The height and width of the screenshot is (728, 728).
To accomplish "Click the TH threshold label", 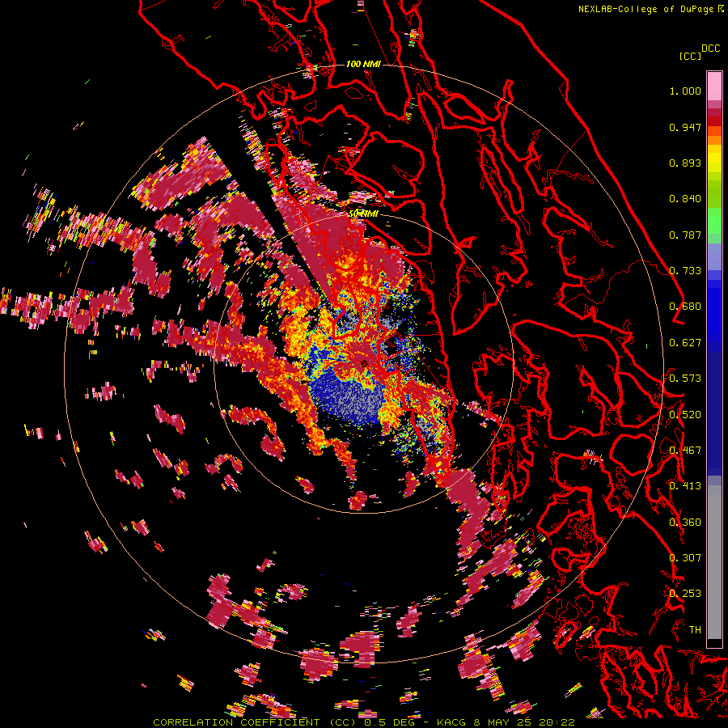I will (695, 630).
